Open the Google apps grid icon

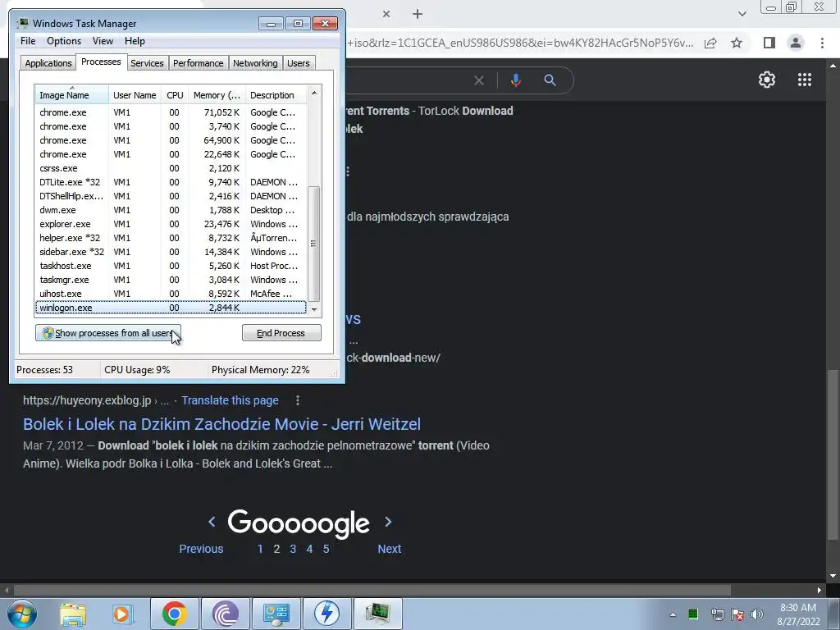805,80
